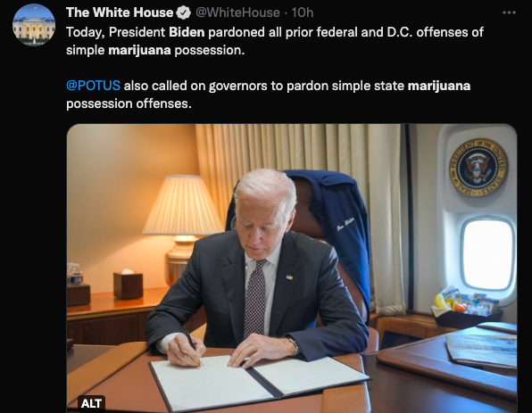
Task: Click the airplane window in the photo
Action: tap(487, 254)
